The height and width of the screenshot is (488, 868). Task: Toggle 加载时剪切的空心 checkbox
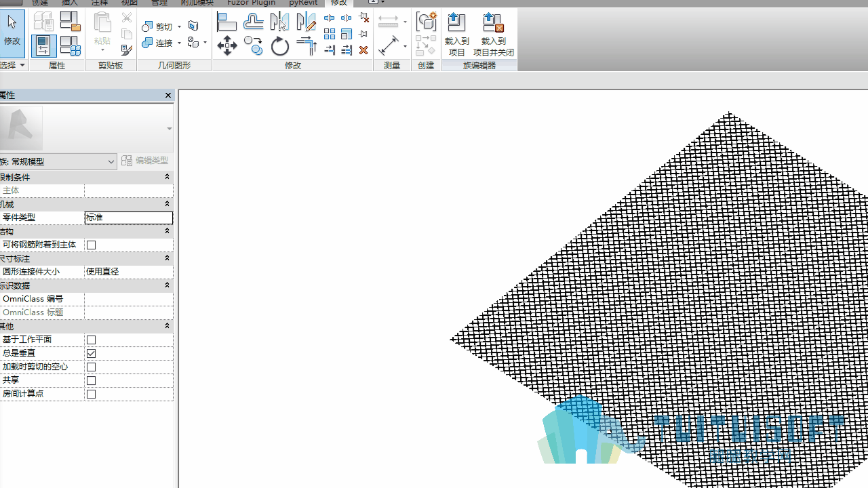coord(92,367)
